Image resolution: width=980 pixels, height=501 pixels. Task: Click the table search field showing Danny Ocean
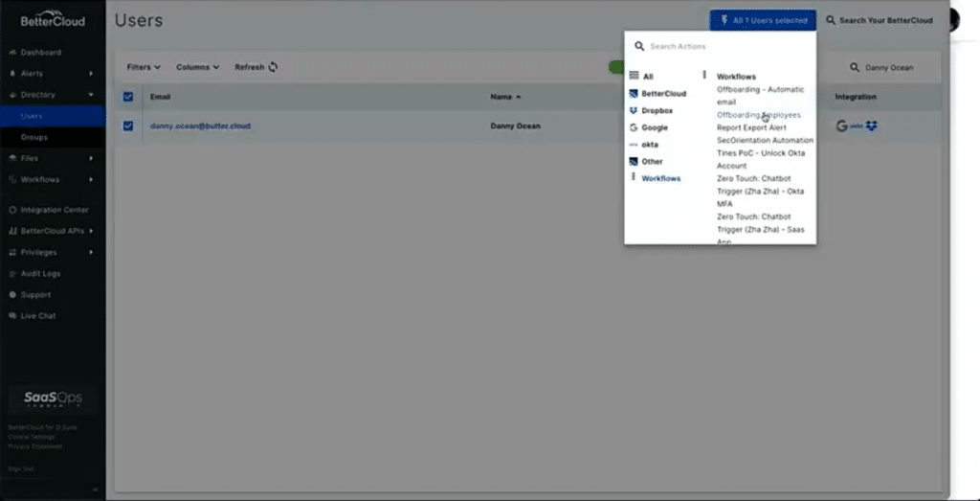click(x=883, y=68)
